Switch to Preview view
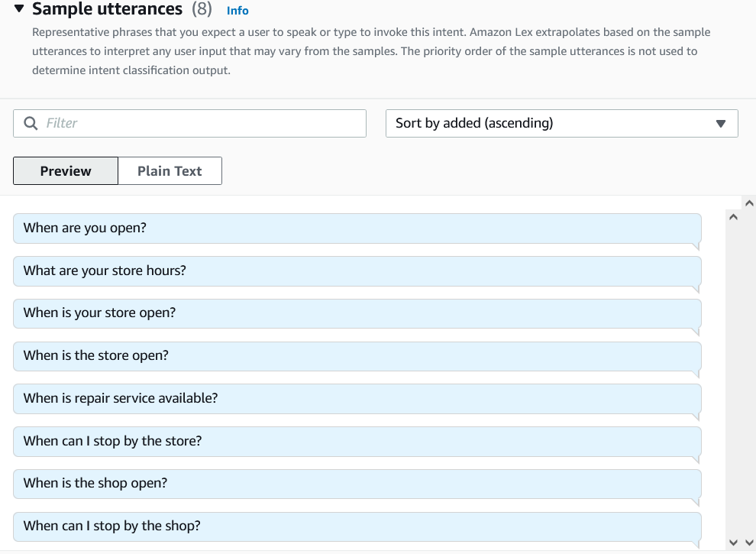The height and width of the screenshot is (554, 756). (x=66, y=171)
